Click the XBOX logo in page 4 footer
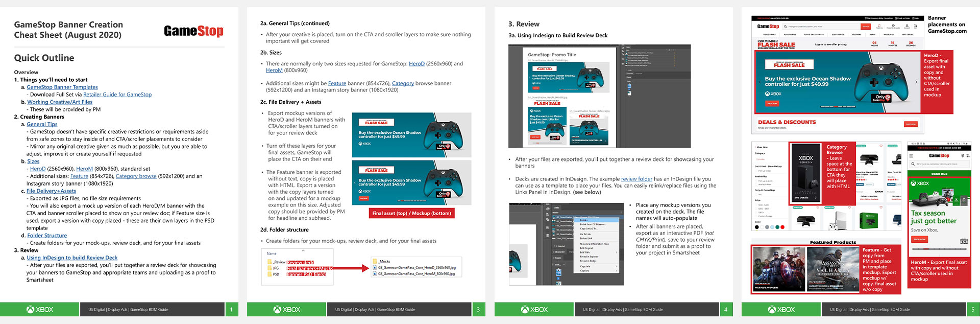The width and height of the screenshot is (980, 324). tap(534, 309)
